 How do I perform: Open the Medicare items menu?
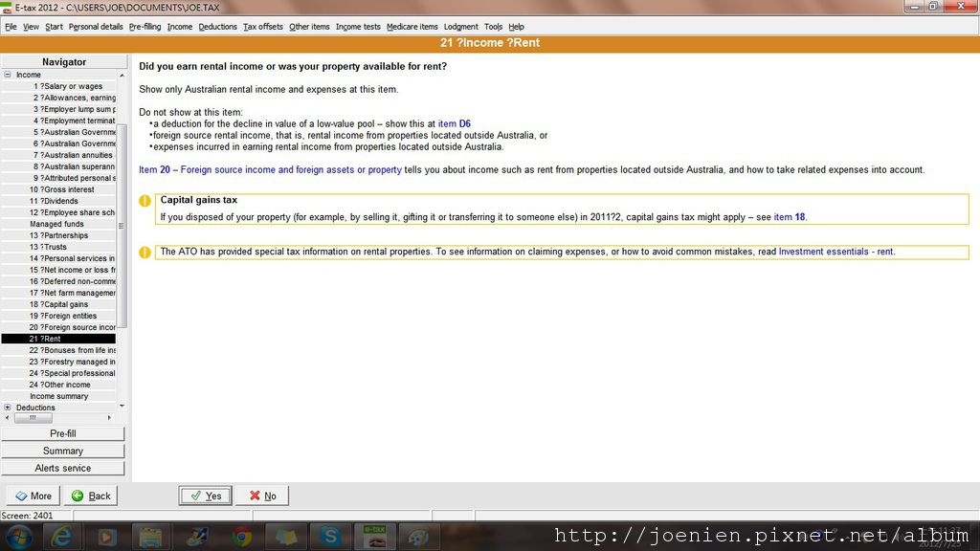(412, 27)
